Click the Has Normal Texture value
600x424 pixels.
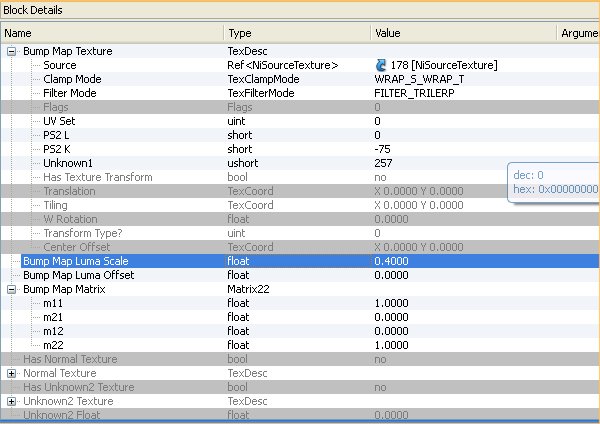[380, 359]
